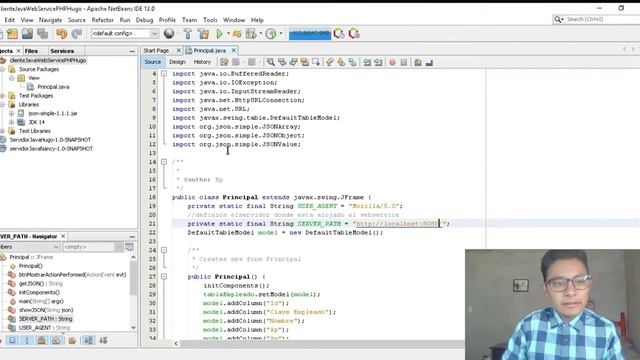
Task: Click the Profile Project icon
Action: click(251, 34)
